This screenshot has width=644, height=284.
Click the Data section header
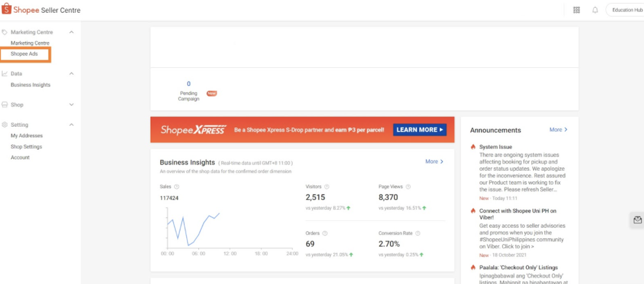coord(16,74)
